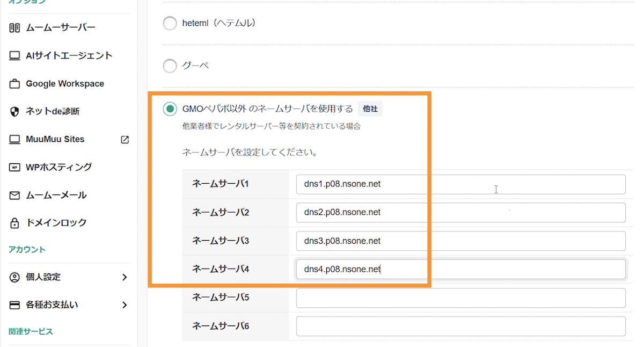Click ネームサーバ2 input dns2.p08.nsone.net
The image size is (644, 347).
click(460, 212)
